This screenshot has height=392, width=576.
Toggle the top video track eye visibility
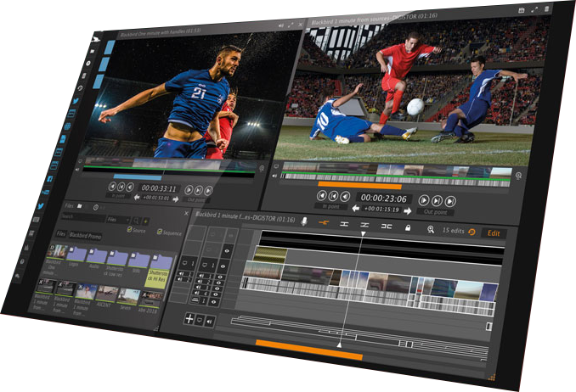(227, 251)
